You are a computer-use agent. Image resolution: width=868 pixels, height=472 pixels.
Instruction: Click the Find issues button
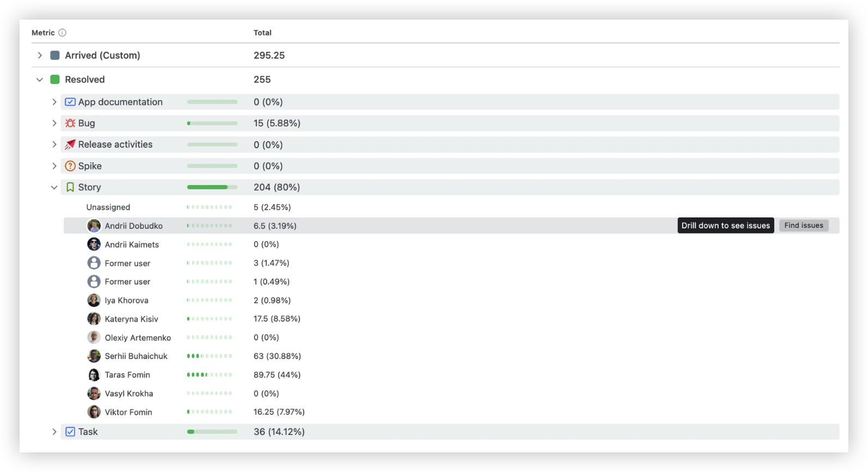804,226
